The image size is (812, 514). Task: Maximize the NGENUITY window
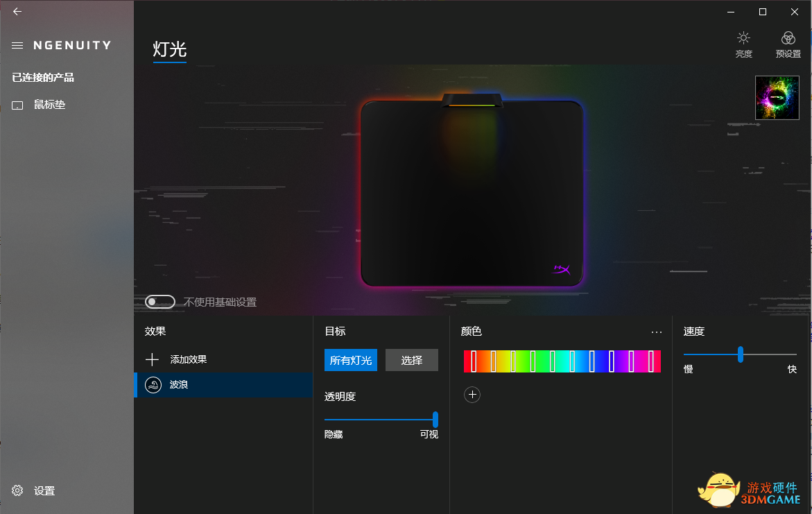pos(762,11)
